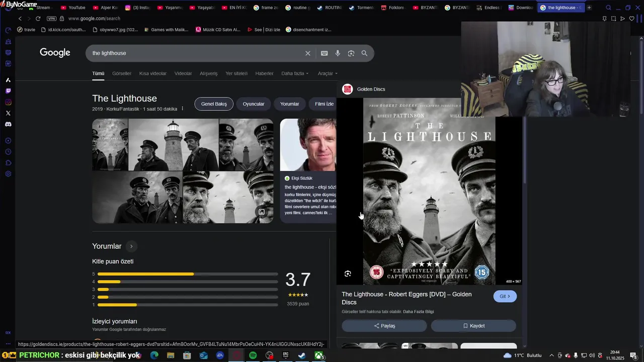
Task: Click the 3539 puan rating count
Action: (x=298, y=304)
